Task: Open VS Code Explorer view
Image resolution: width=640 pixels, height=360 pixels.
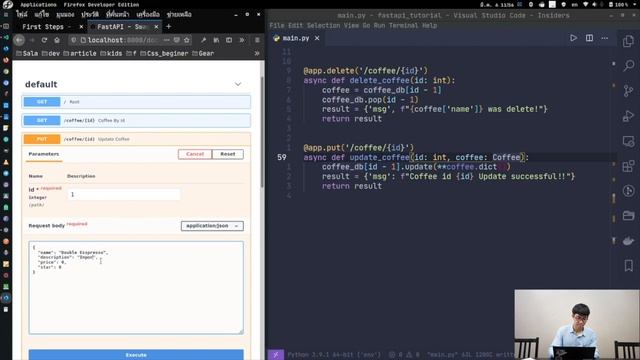Action: coord(628,41)
